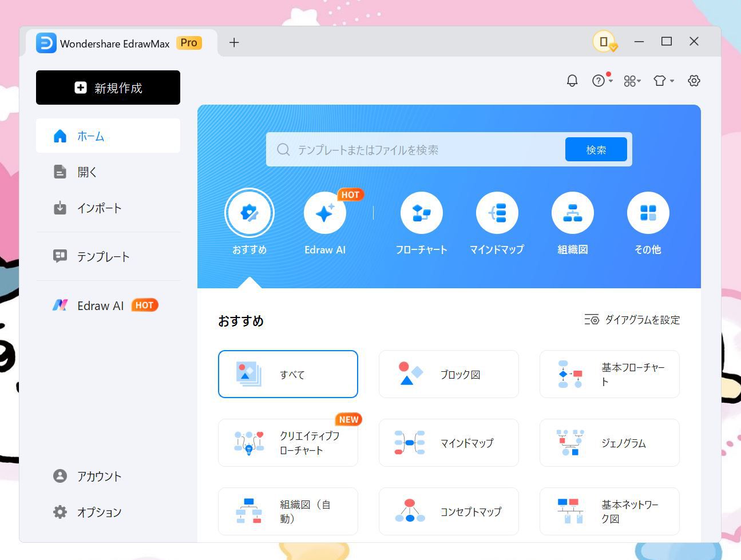The width and height of the screenshot is (741, 560).
Task: Add a new tab with plus button
Action: point(234,42)
